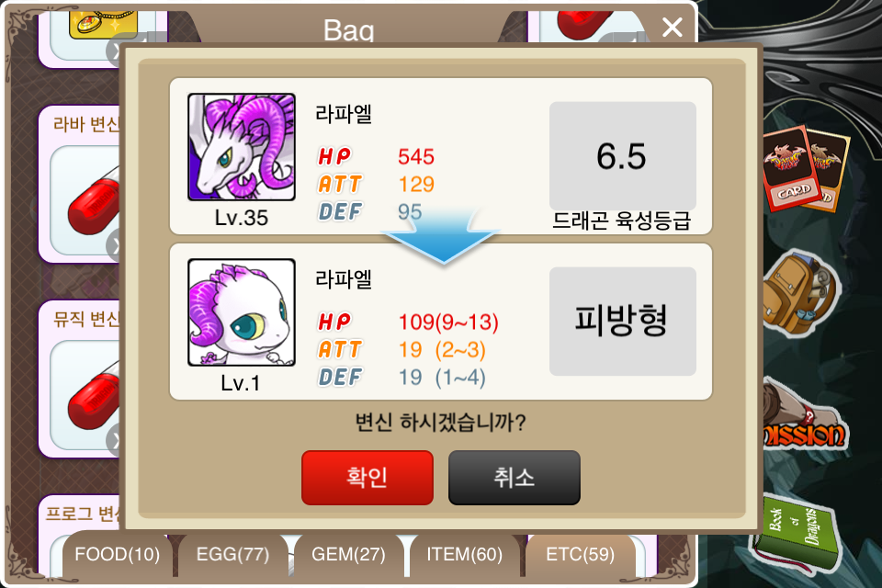The image size is (882, 588).
Task: Click the Lv.35 purple dragon portrait
Action: point(242,147)
